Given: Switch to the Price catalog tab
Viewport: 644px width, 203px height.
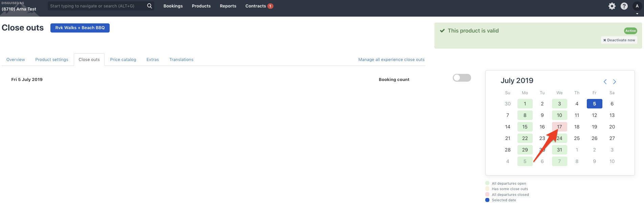Looking at the screenshot, I should coord(123,60).
